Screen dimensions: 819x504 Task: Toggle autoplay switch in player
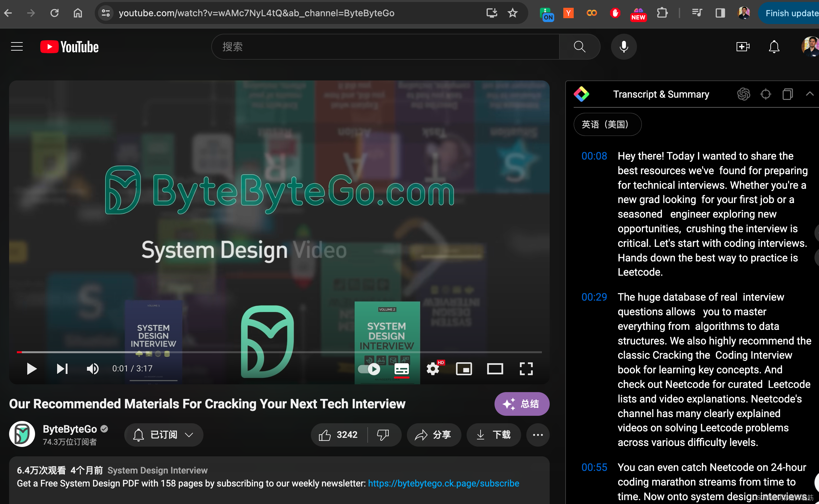pos(369,369)
